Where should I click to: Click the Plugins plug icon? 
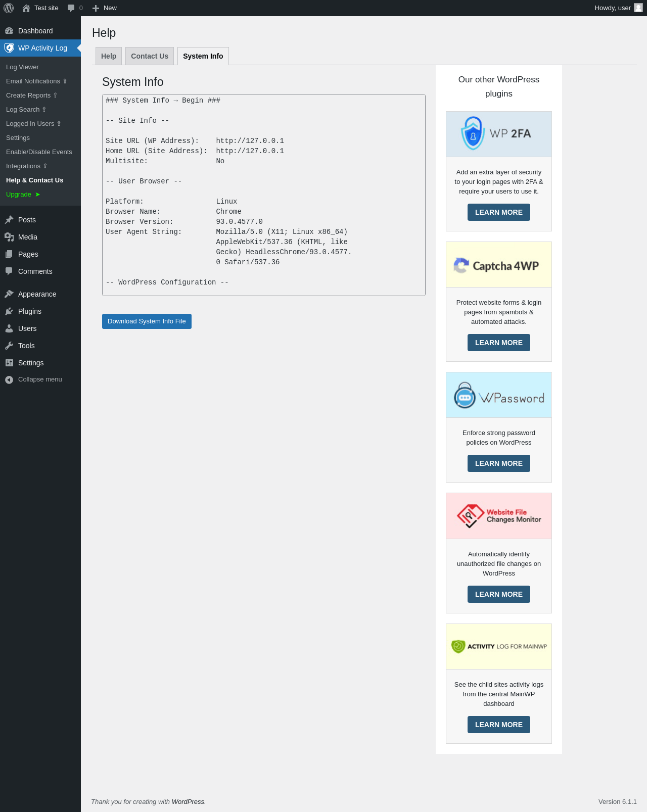(x=9, y=311)
